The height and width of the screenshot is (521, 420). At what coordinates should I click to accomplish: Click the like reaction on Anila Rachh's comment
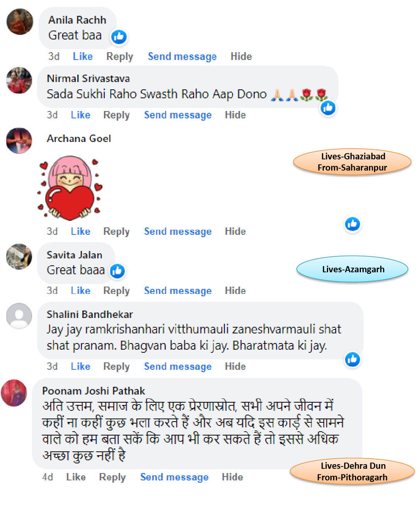[x=119, y=37]
